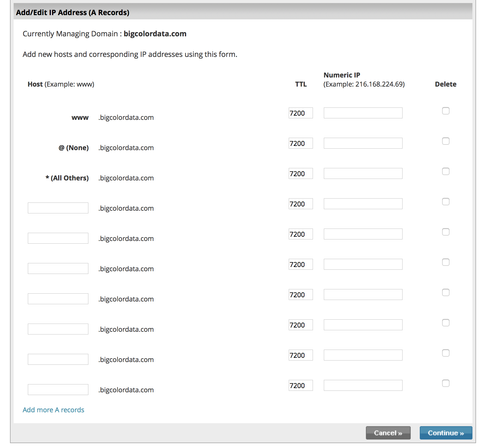This screenshot has height=448, width=480.
Task: Select Delete checkbox in last host row
Action: (445, 383)
